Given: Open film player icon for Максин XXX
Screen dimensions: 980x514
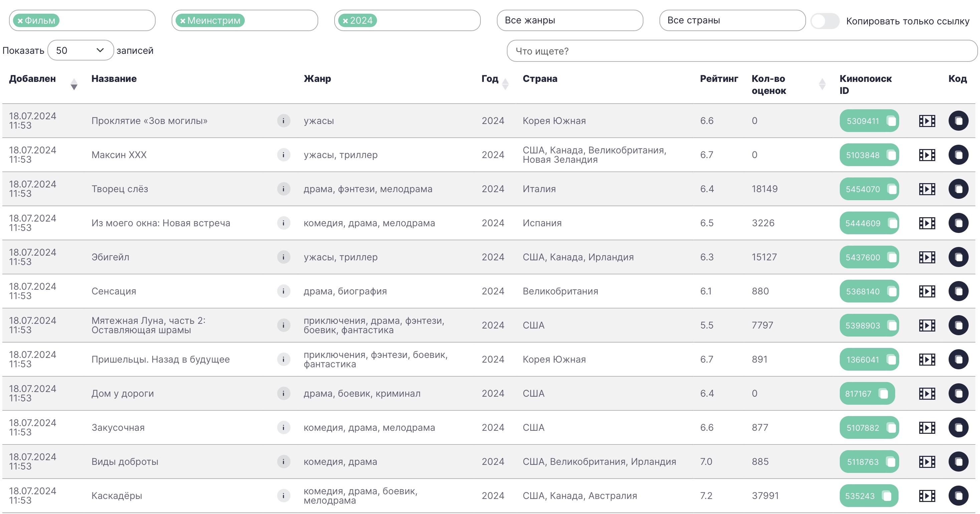Looking at the screenshot, I should [927, 155].
